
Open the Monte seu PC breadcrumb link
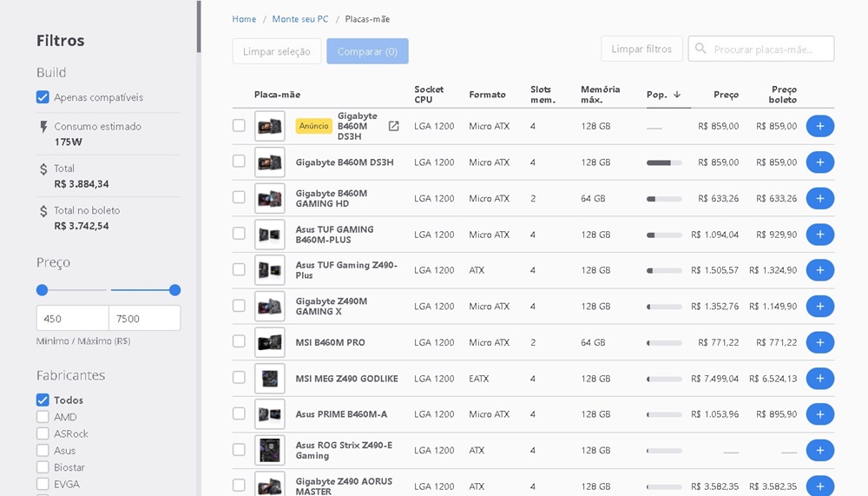coord(300,19)
